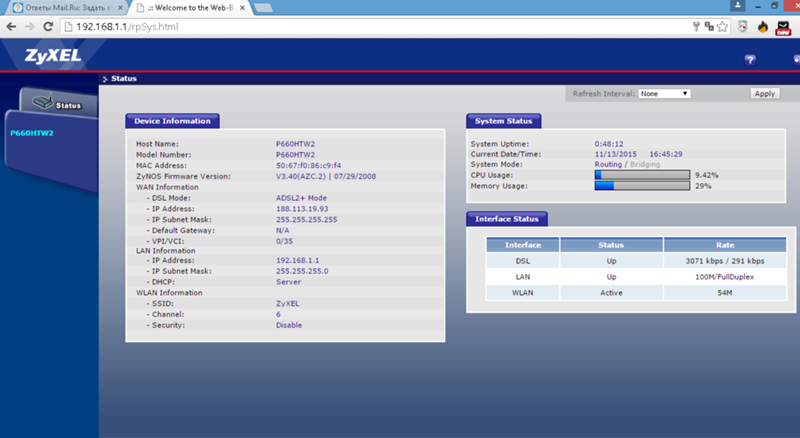Click the Apply button
Image resolution: width=800 pixels, height=438 pixels.
pyautogui.click(x=764, y=93)
